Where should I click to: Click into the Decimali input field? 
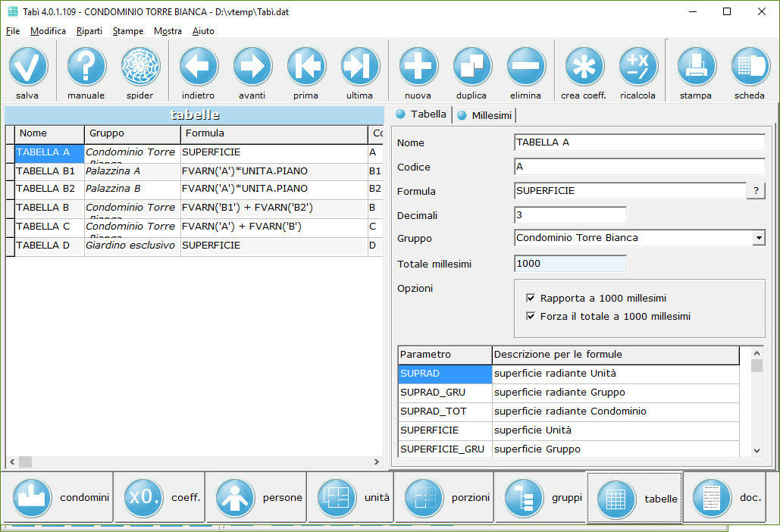[x=570, y=215]
